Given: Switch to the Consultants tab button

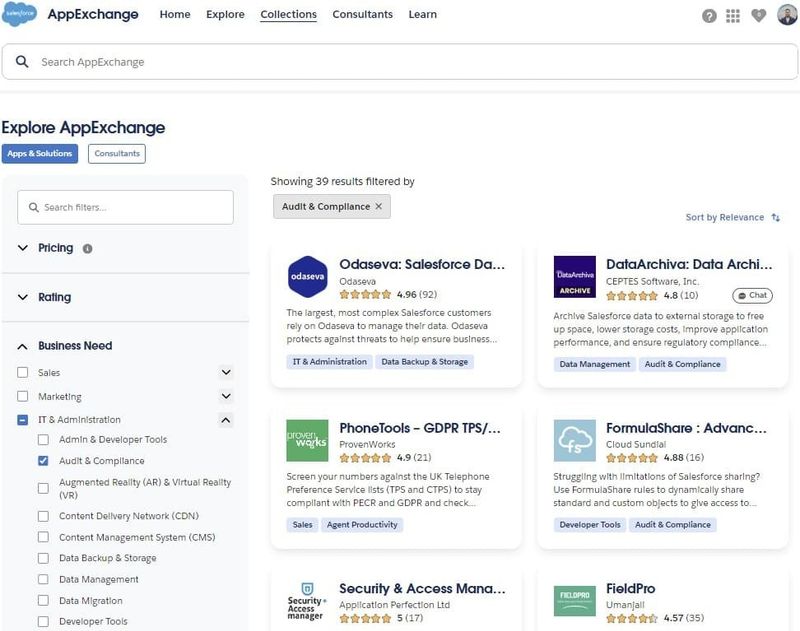Looking at the screenshot, I should pos(117,154).
